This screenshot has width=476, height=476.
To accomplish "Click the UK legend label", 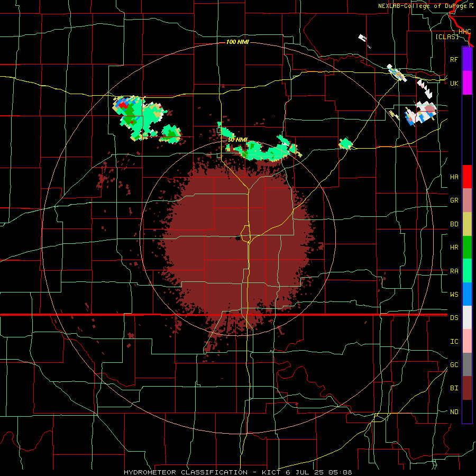I will (454, 83).
